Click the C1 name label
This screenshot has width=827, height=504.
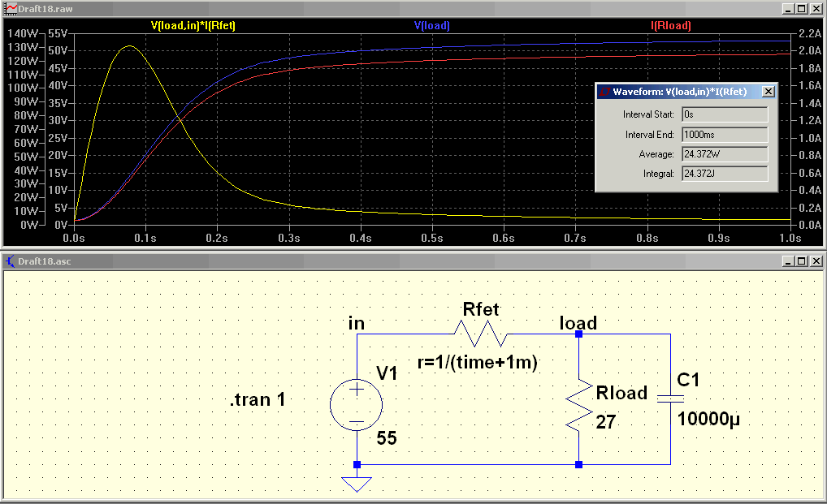688,380
